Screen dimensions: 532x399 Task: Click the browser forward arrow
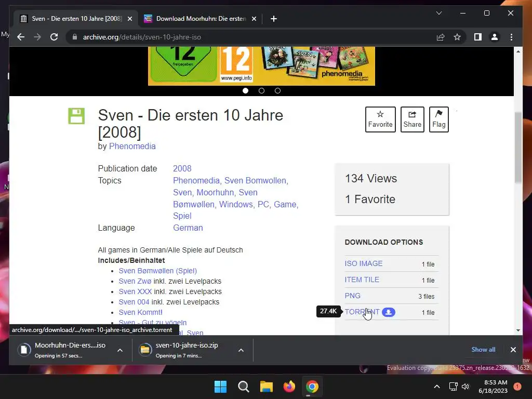pyautogui.click(x=37, y=37)
